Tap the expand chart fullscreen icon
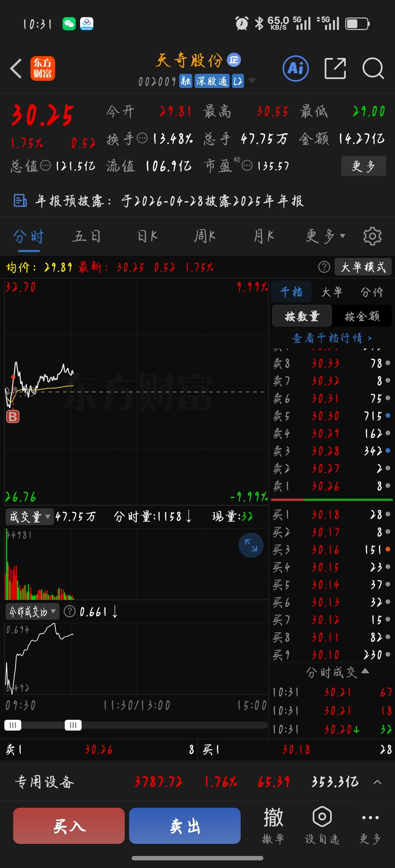 click(x=251, y=545)
